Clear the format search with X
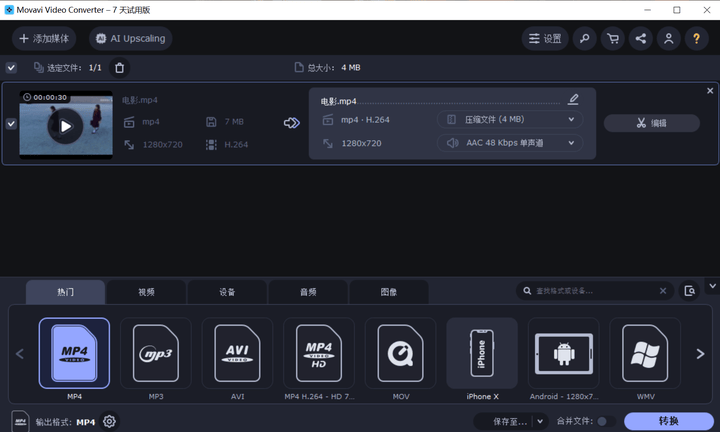 [x=663, y=291]
